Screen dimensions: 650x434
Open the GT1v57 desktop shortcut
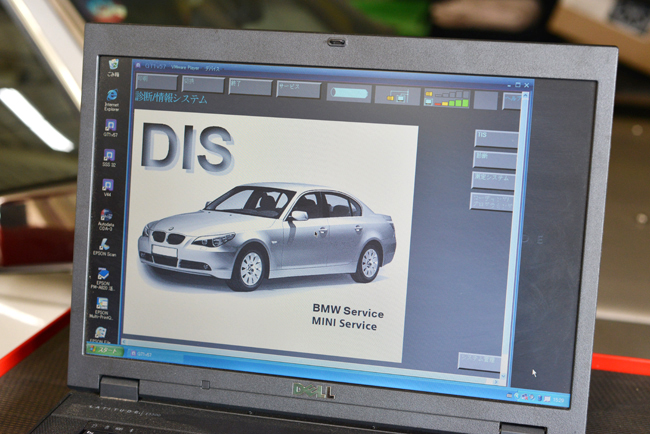pyautogui.click(x=110, y=128)
